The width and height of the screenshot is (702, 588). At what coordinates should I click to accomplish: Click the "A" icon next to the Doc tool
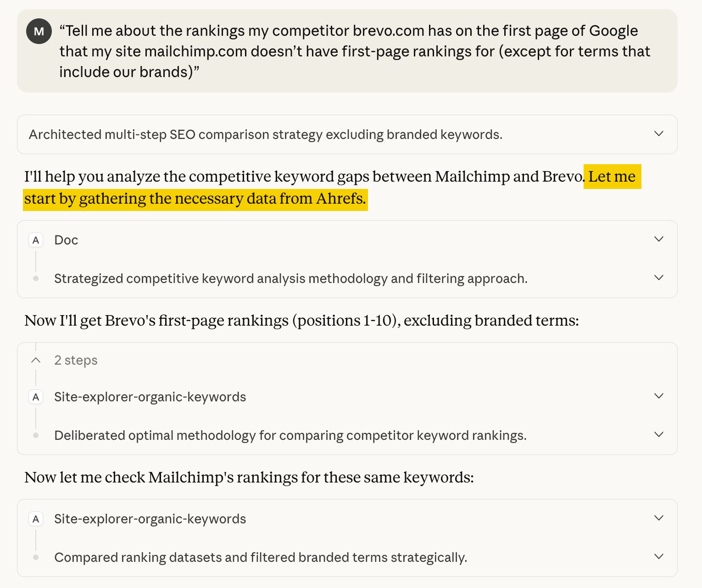[x=36, y=240]
